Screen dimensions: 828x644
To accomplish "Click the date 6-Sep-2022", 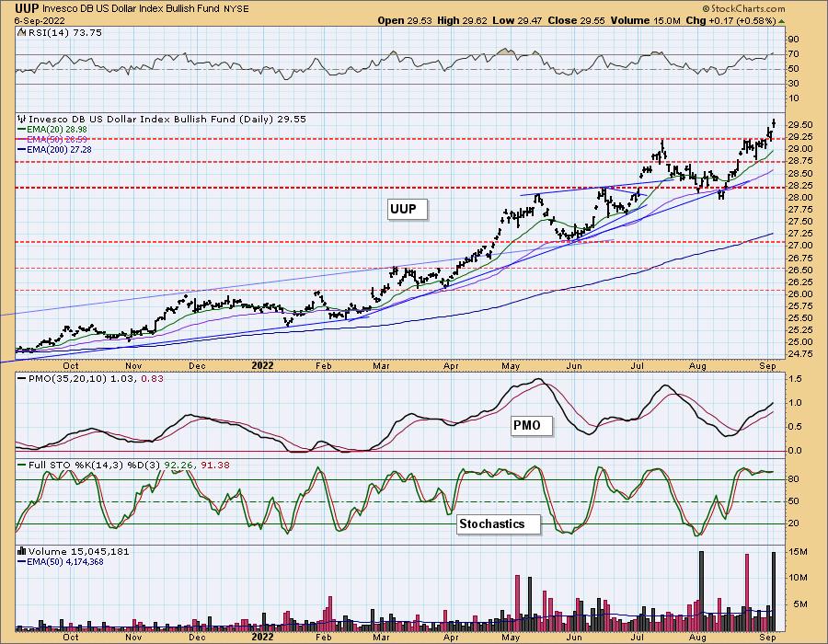I will pos(40,20).
